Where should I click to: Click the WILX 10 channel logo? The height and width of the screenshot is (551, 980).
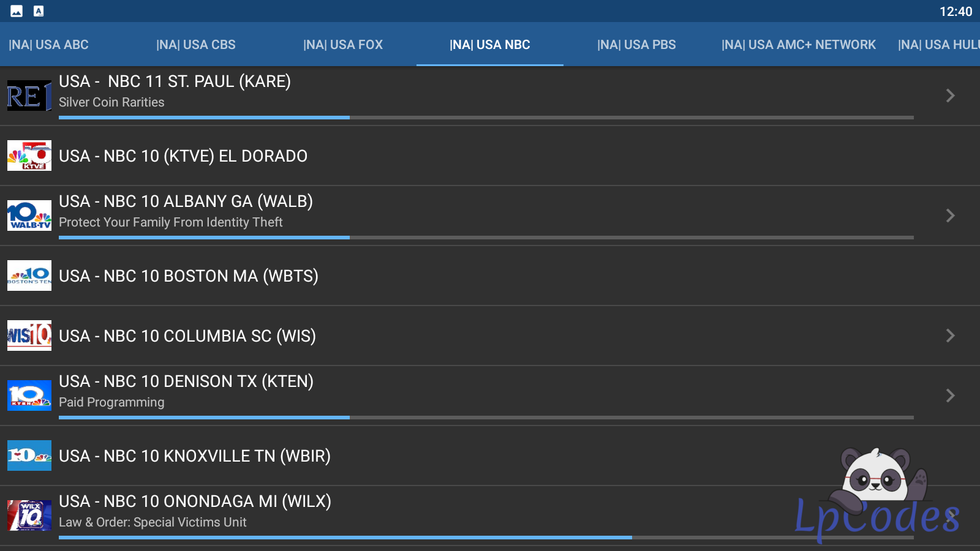pyautogui.click(x=29, y=515)
